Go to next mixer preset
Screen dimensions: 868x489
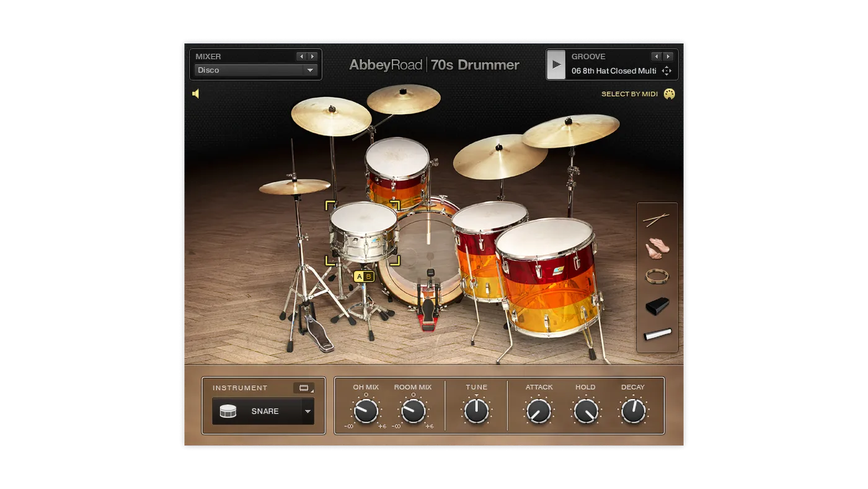click(312, 56)
